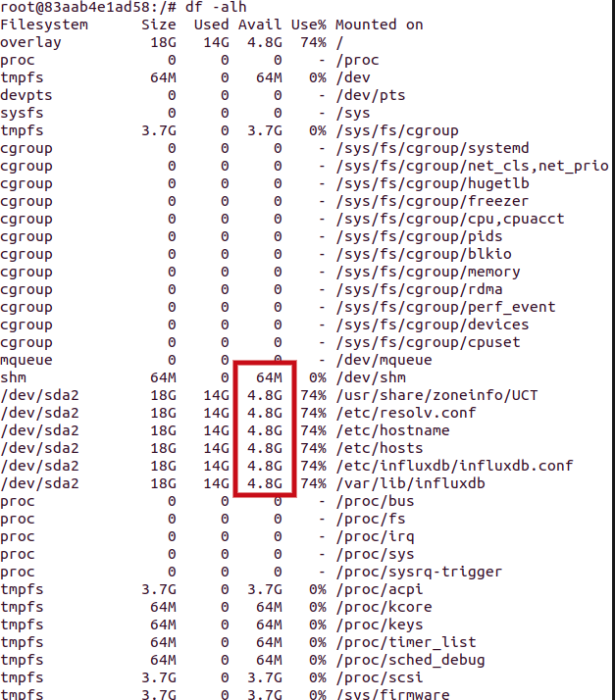615x700 pixels.
Task: Select the 'Filesystem' header text
Action: 44,25
